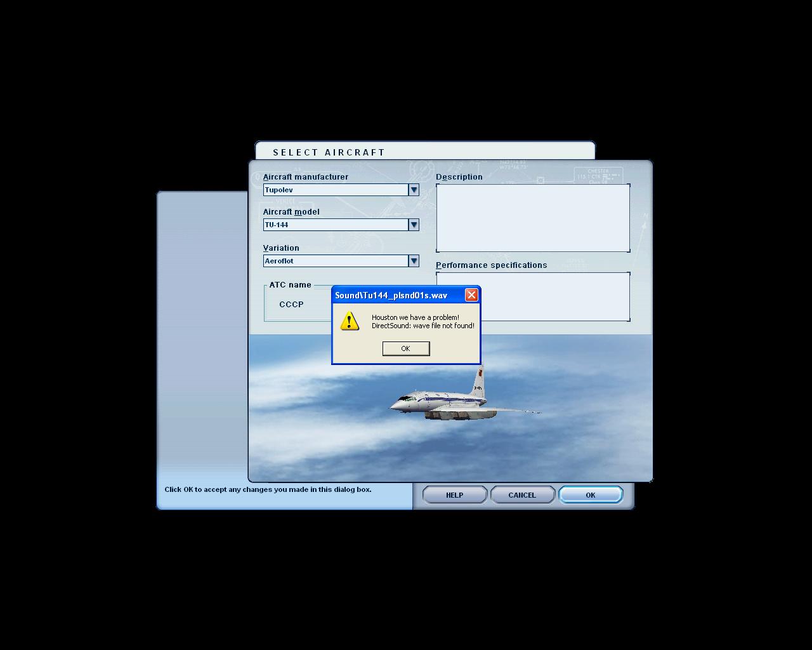812x650 pixels.
Task: Click the "Houston we have a problem!" message
Action: point(416,317)
